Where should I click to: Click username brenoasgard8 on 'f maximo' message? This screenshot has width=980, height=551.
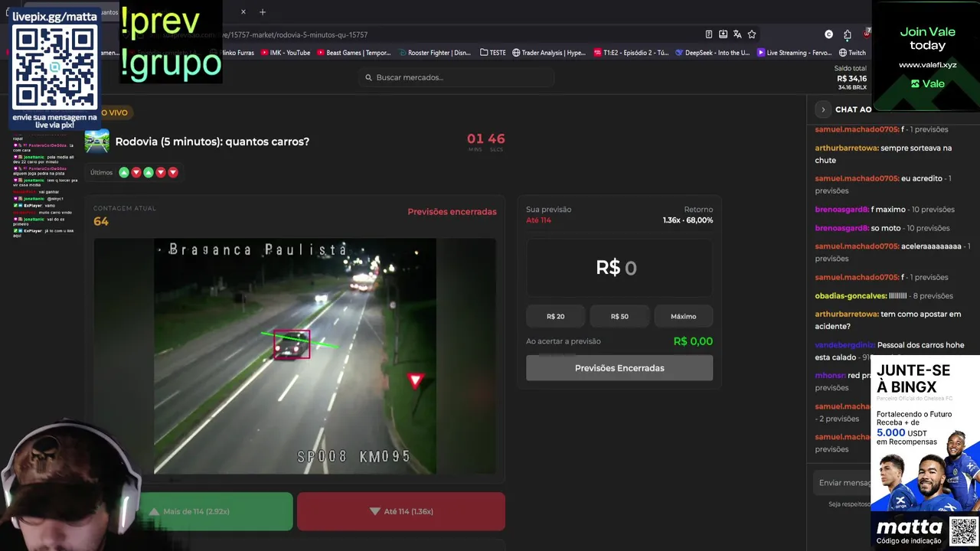842,209
